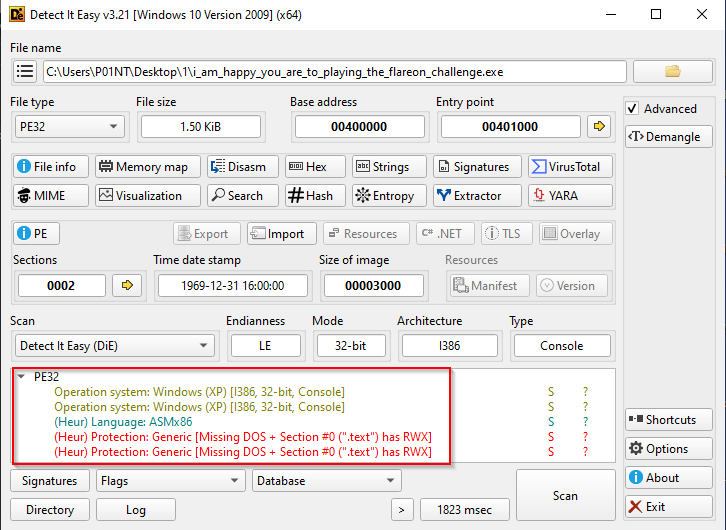Open Memory map view
Viewport: 726px width, 530px height.
point(148,167)
